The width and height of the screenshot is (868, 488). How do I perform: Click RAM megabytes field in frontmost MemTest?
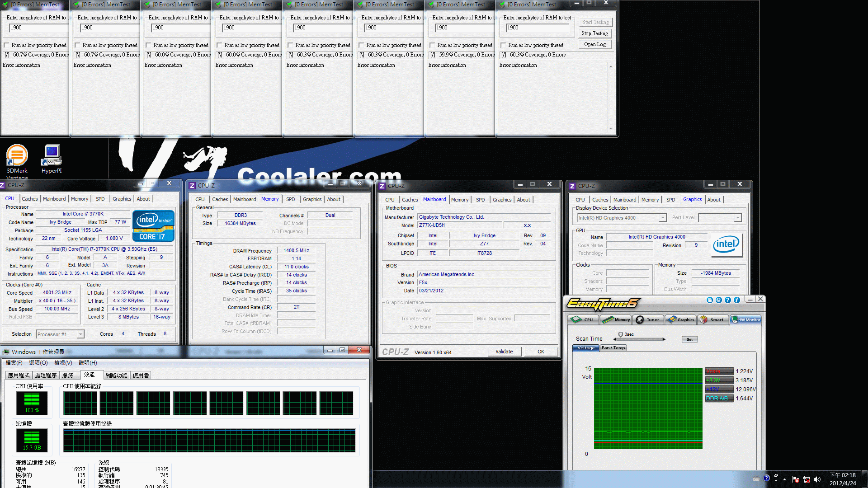click(x=538, y=28)
